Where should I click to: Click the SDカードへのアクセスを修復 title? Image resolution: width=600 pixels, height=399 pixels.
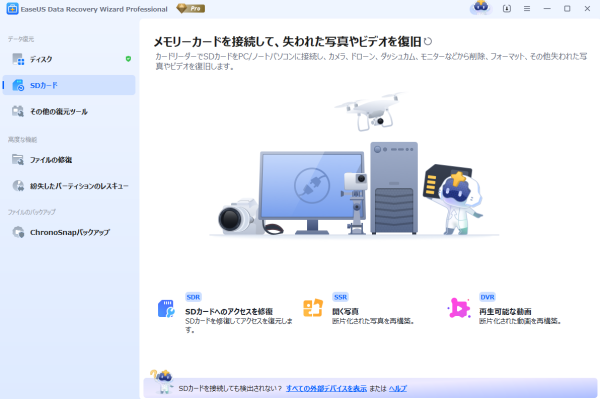pyautogui.click(x=229, y=311)
